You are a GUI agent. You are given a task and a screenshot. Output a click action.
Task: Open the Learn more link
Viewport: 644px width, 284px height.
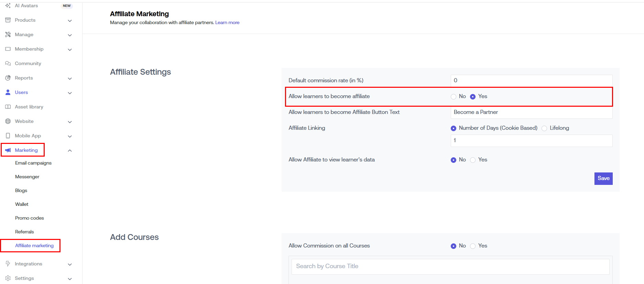click(x=227, y=23)
